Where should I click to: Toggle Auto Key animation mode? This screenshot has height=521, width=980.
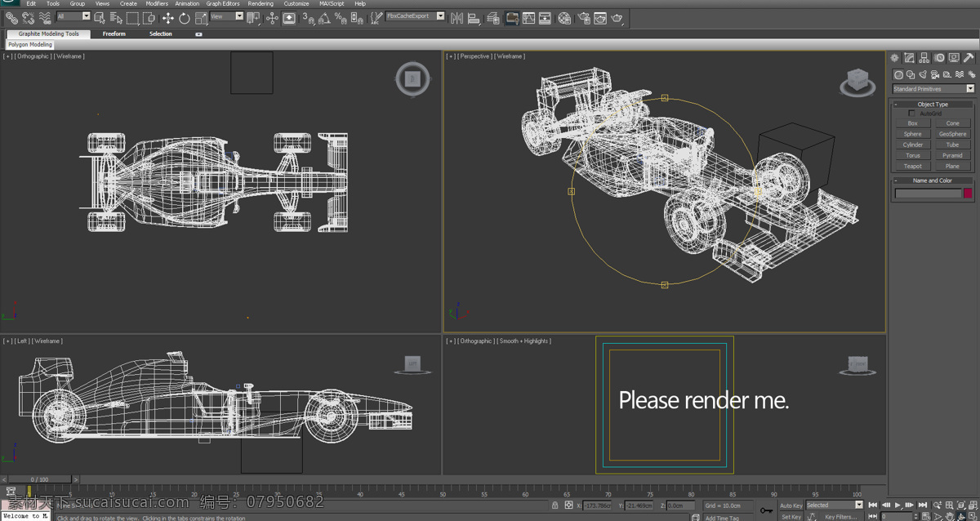pyautogui.click(x=791, y=505)
